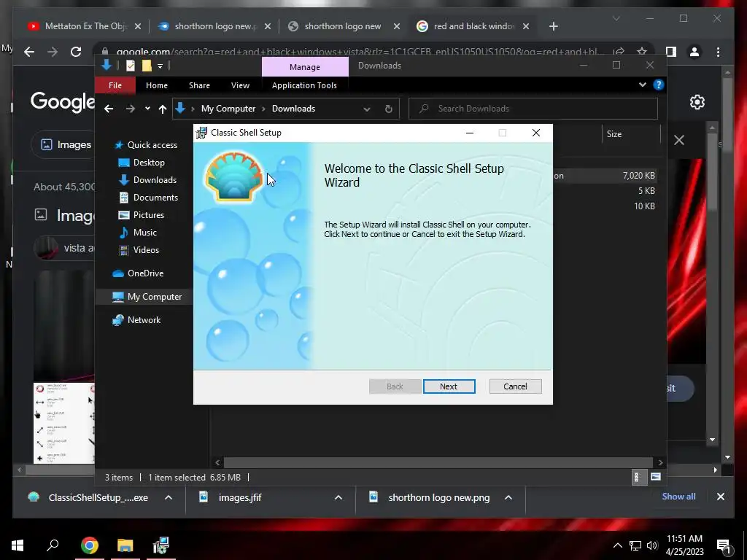Viewport: 747px width, 560px height.
Task: Switch Explorer to large icons view
Action: [656, 477]
